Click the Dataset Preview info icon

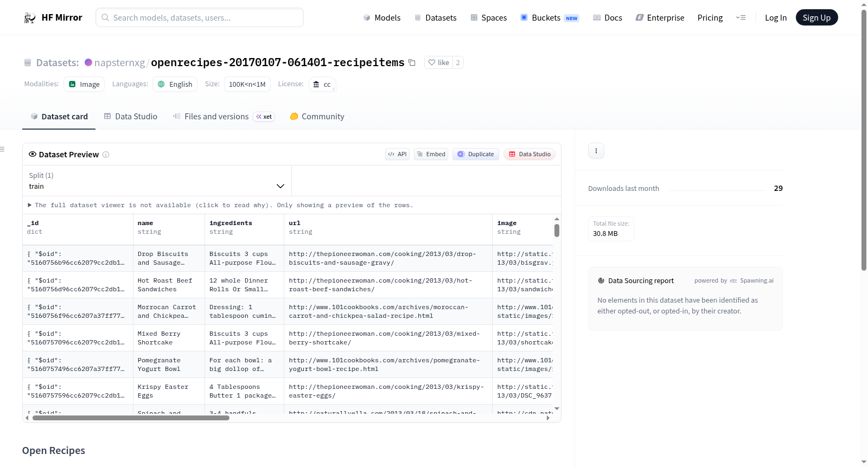coord(106,155)
